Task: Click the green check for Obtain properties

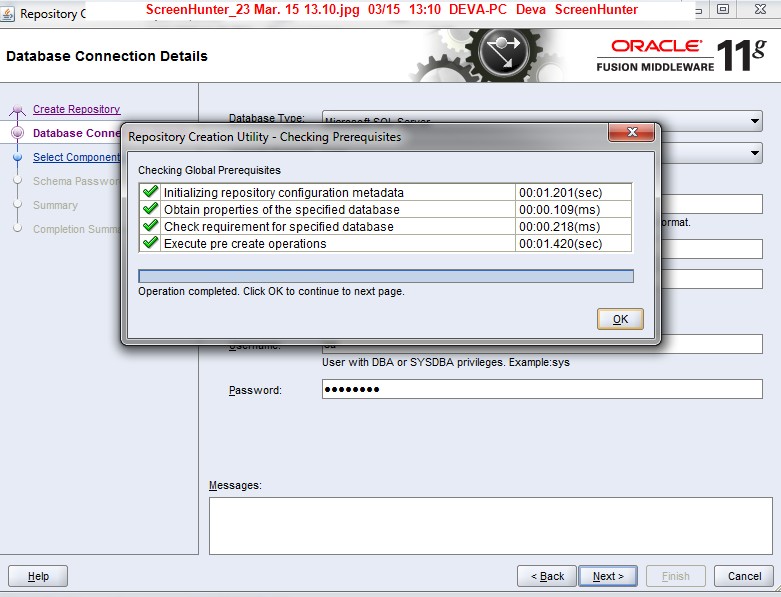Action: coord(150,209)
